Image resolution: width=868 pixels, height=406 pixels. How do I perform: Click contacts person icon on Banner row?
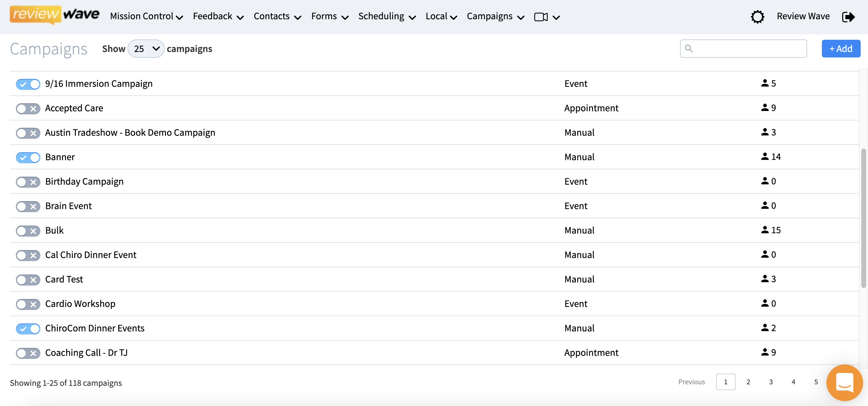coord(765,157)
